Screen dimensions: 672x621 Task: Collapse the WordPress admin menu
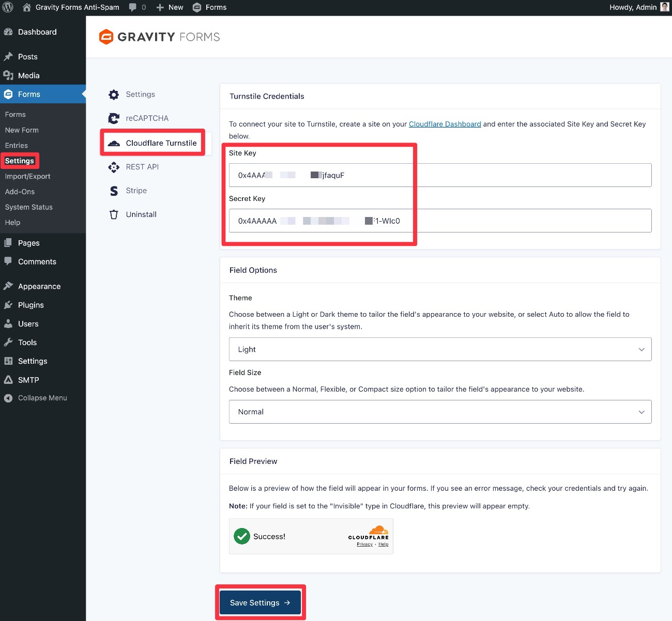click(42, 398)
